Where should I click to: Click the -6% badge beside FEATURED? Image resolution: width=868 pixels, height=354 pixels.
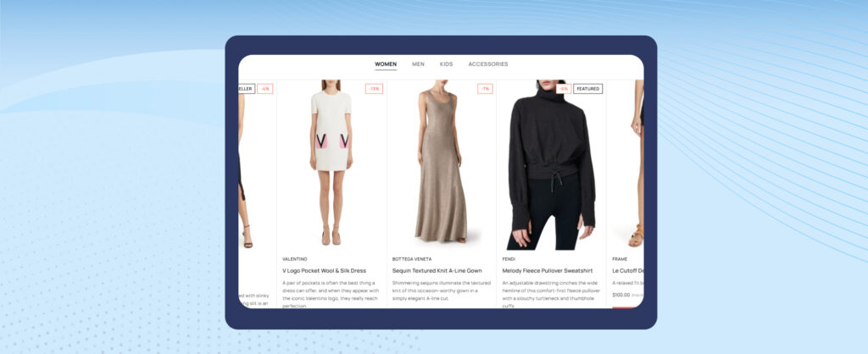564,88
